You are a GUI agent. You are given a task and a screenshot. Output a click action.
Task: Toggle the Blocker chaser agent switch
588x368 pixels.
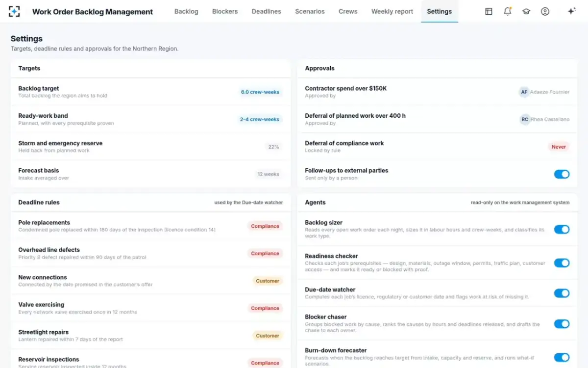coord(562,323)
